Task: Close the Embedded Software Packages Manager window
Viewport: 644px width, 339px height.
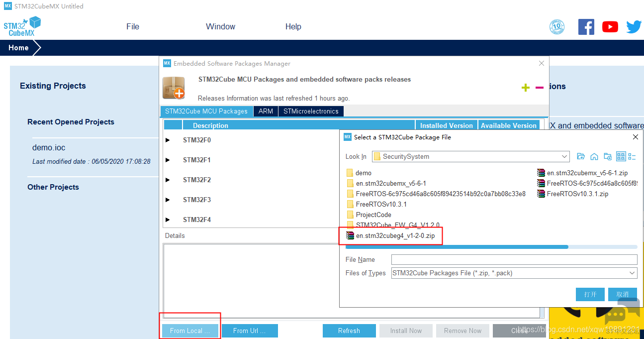Action: [542, 63]
